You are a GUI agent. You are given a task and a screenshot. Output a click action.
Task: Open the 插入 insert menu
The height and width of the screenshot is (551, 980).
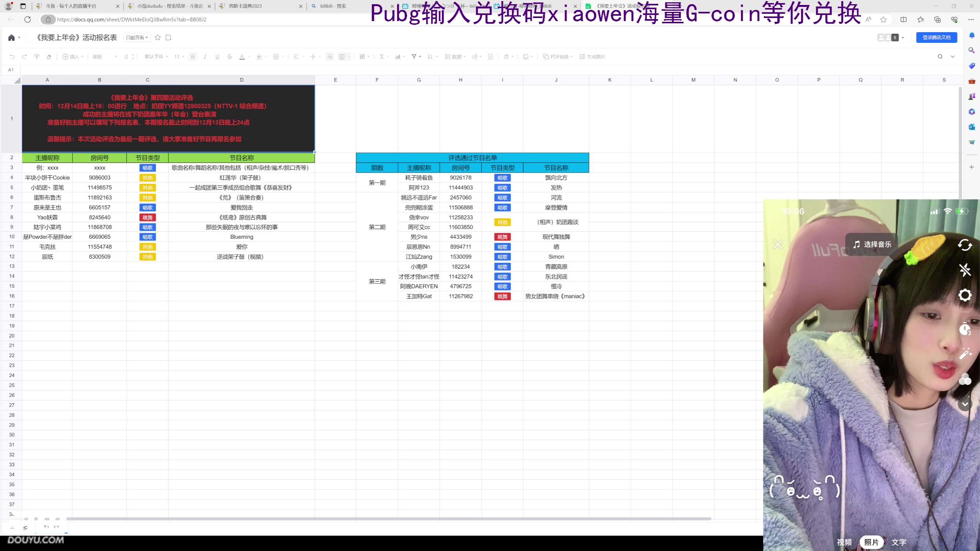click(73, 57)
